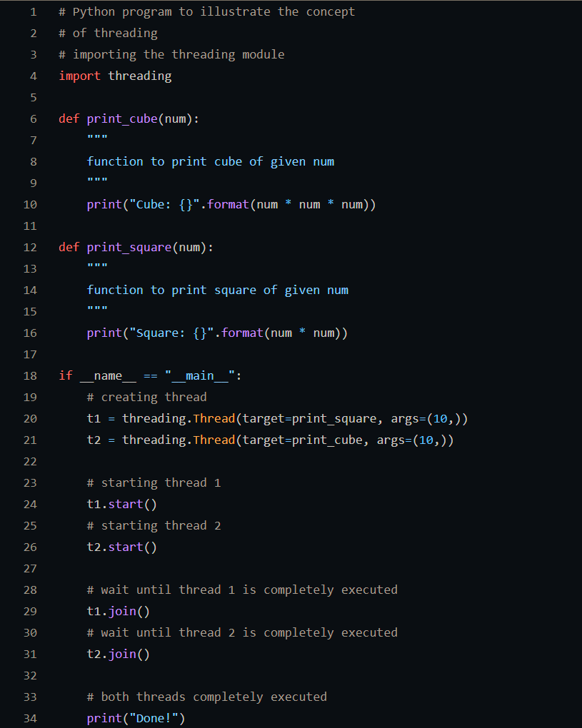Click line number 5 in the gutter
Viewport: 582px width, 728px height.
click(x=34, y=98)
